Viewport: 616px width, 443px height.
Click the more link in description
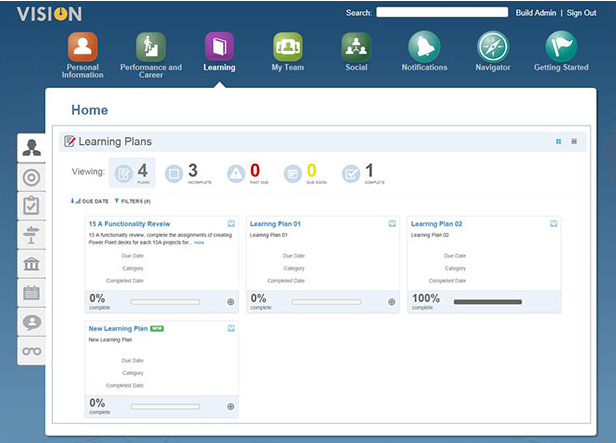tap(199, 243)
